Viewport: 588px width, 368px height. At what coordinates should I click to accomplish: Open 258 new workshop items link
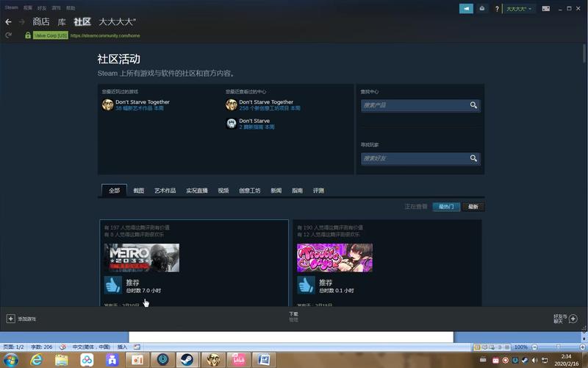click(x=270, y=108)
